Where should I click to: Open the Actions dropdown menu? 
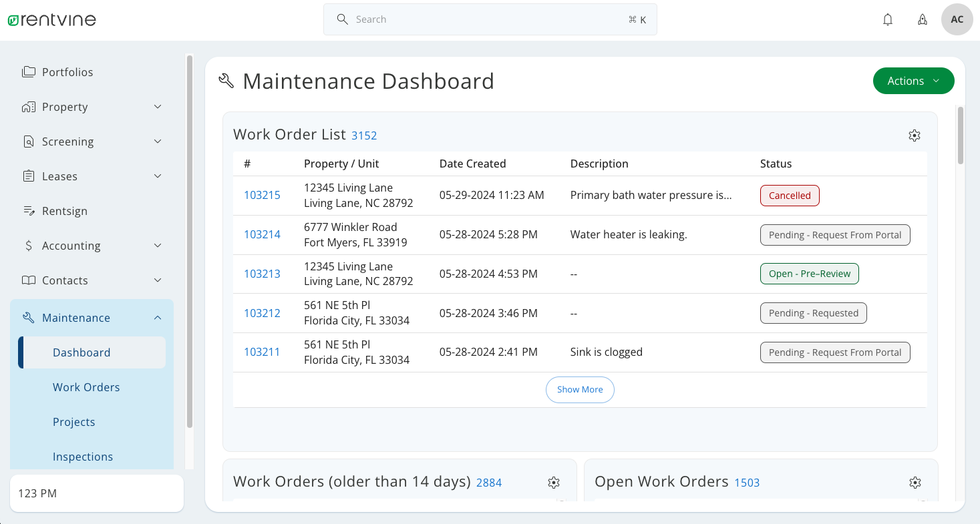(x=913, y=80)
